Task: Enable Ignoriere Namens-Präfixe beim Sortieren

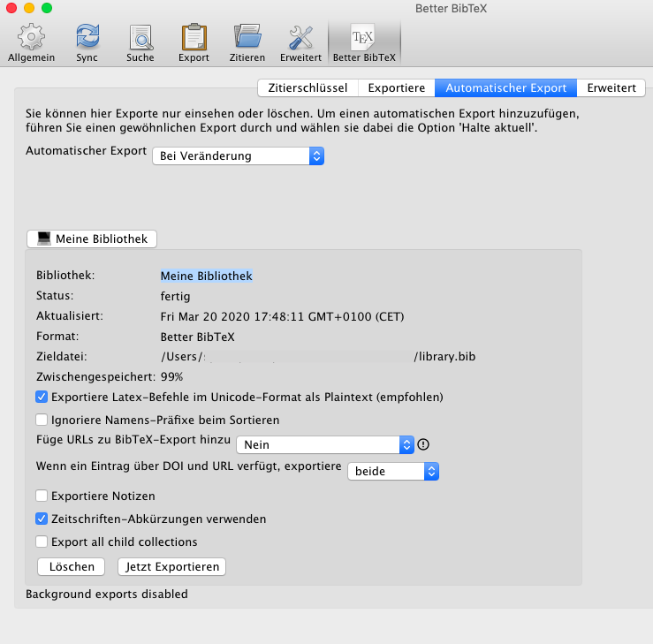Action: click(42, 420)
